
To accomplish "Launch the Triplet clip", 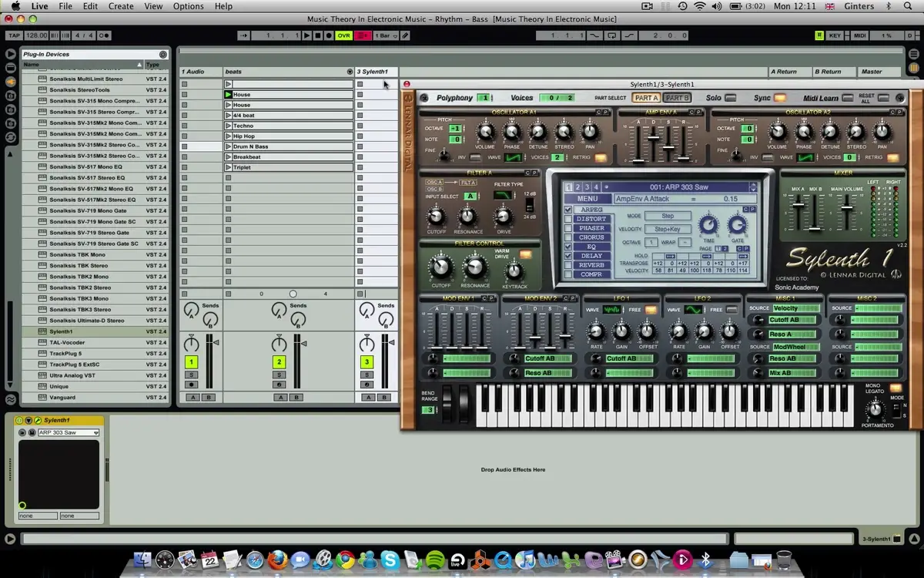I will [229, 167].
